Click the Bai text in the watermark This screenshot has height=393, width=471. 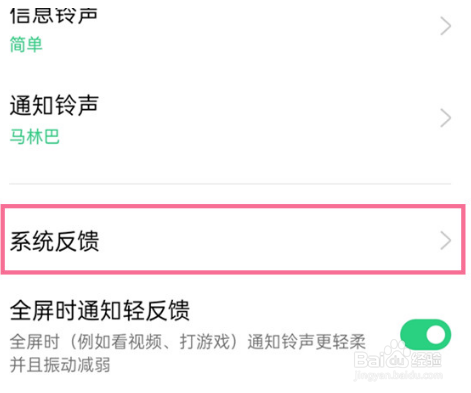click(x=368, y=360)
